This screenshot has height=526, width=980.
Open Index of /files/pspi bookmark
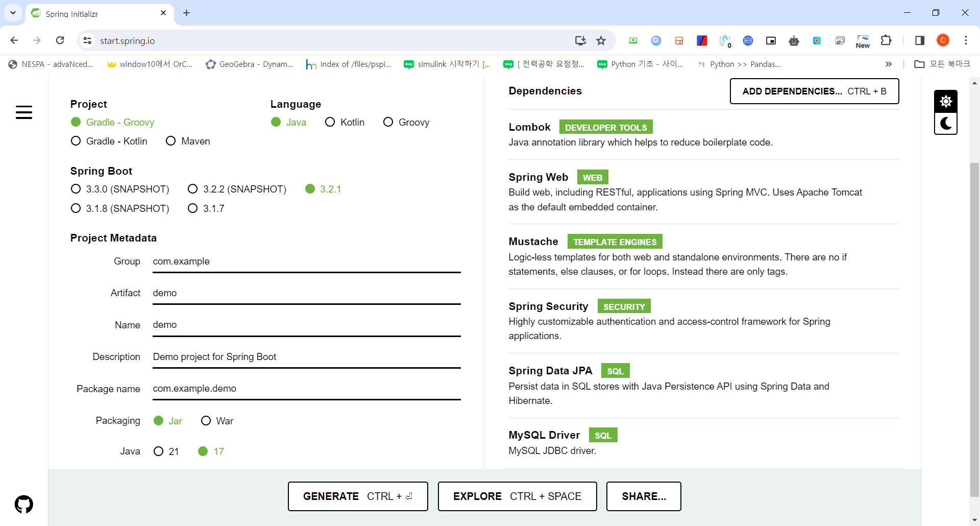349,64
